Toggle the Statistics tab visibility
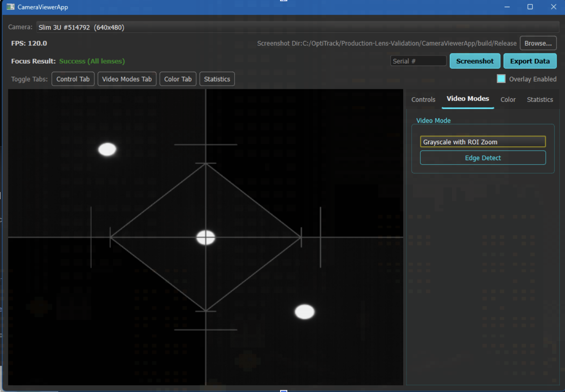Screen dimensions: 565x392 pyautogui.click(x=217, y=78)
